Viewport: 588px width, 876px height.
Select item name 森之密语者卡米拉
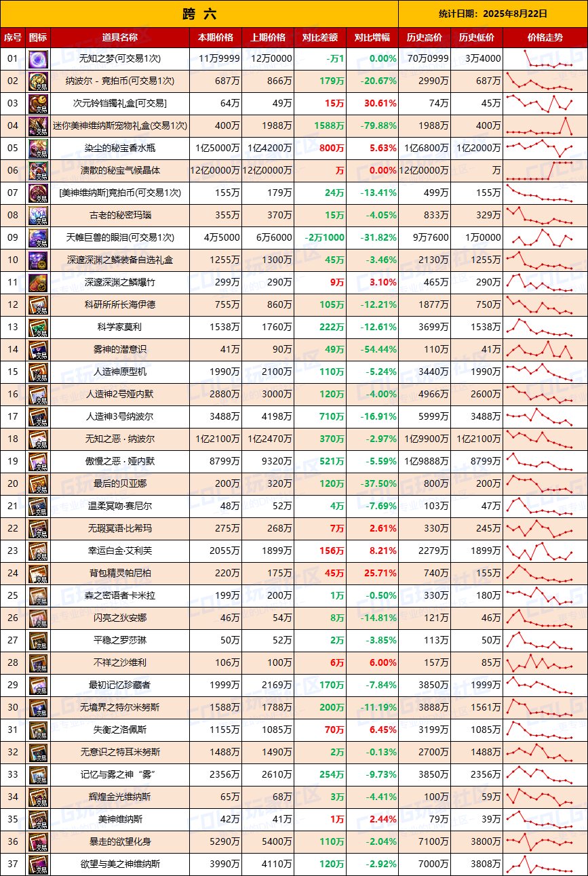[x=121, y=596]
